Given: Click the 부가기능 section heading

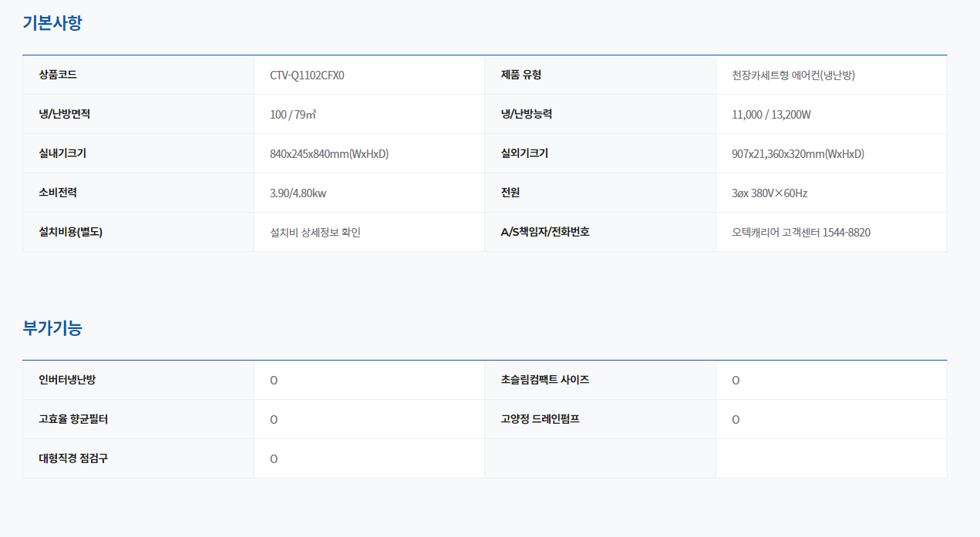Looking at the screenshot, I should 52,328.
